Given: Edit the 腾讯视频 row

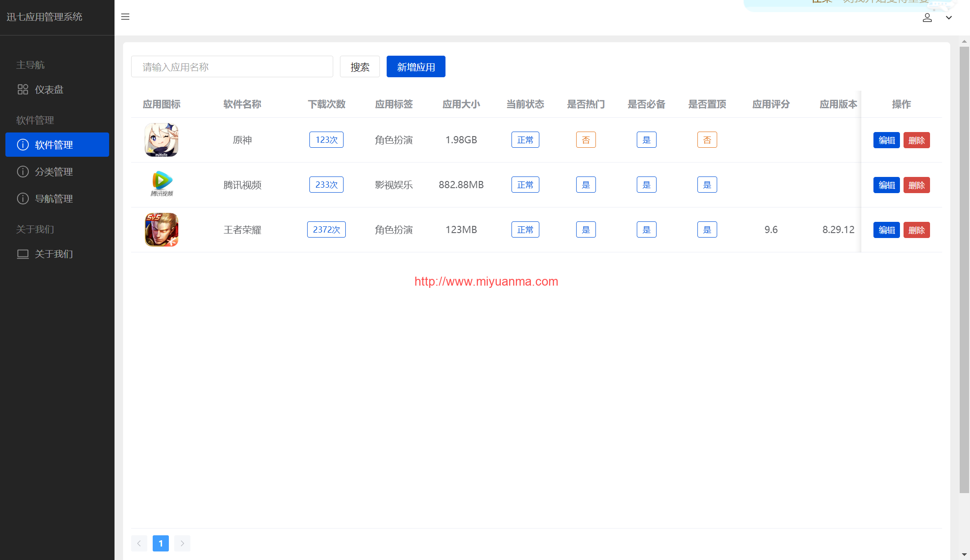Looking at the screenshot, I should tap(886, 185).
